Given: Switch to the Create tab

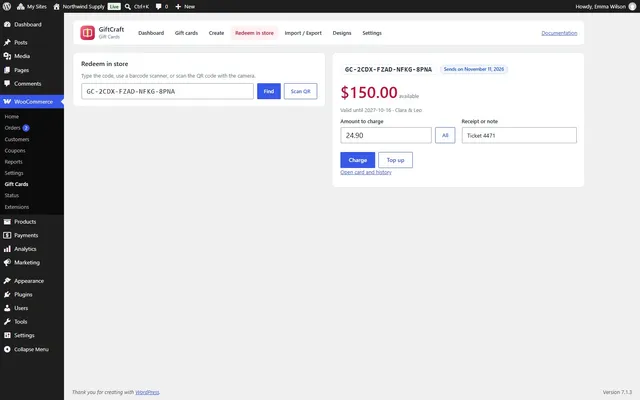Looking at the screenshot, I should coord(216,33).
